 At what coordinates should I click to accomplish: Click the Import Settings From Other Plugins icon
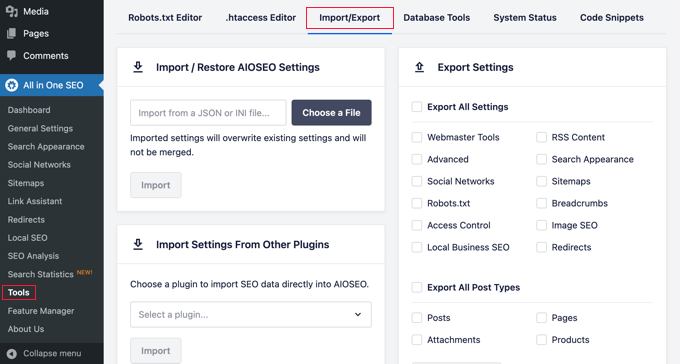pos(138,244)
